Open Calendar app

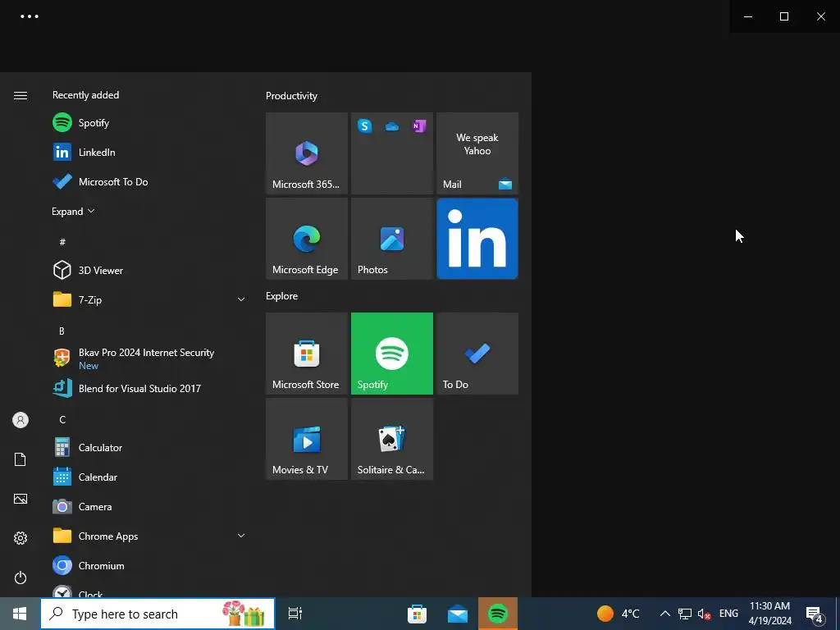click(x=148, y=477)
